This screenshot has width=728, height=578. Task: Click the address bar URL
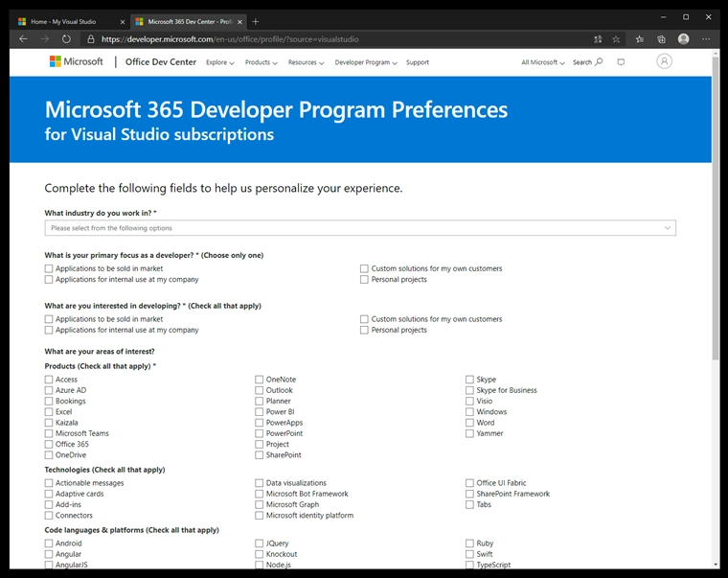click(x=230, y=39)
